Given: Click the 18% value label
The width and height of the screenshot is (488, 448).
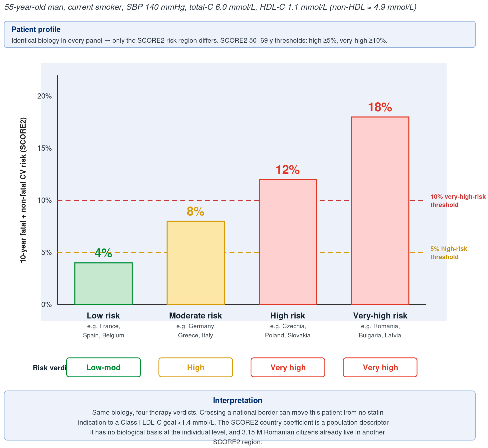Looking at the screenshot, I should click(x=380, y=107).
